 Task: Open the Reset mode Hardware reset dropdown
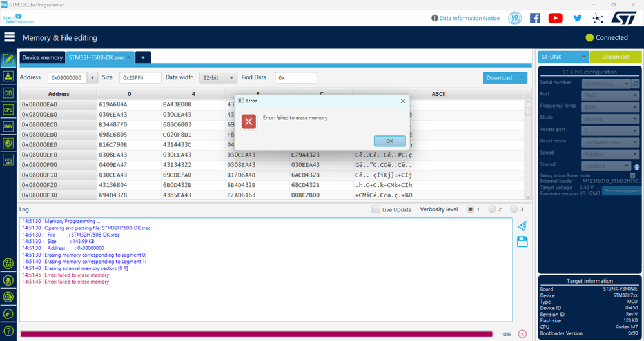pos(610,142)
